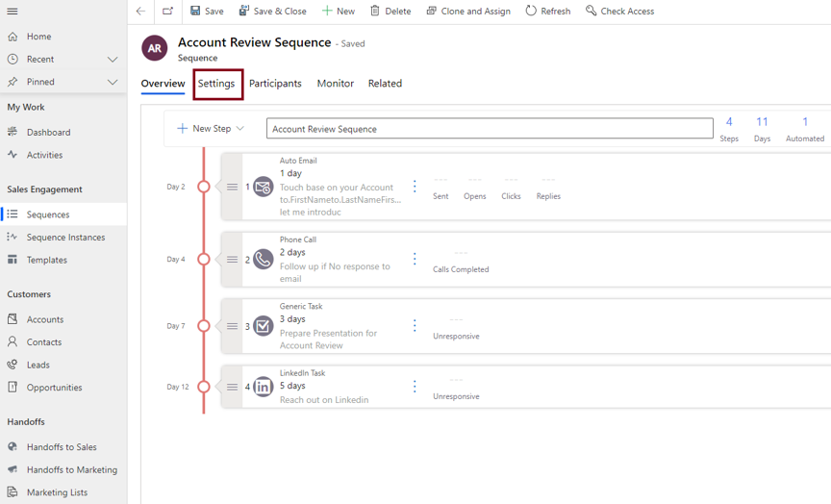This screenshot has height=504, width=831.
Task: Click the Calls Completed stat
Action: click(461, 263)
